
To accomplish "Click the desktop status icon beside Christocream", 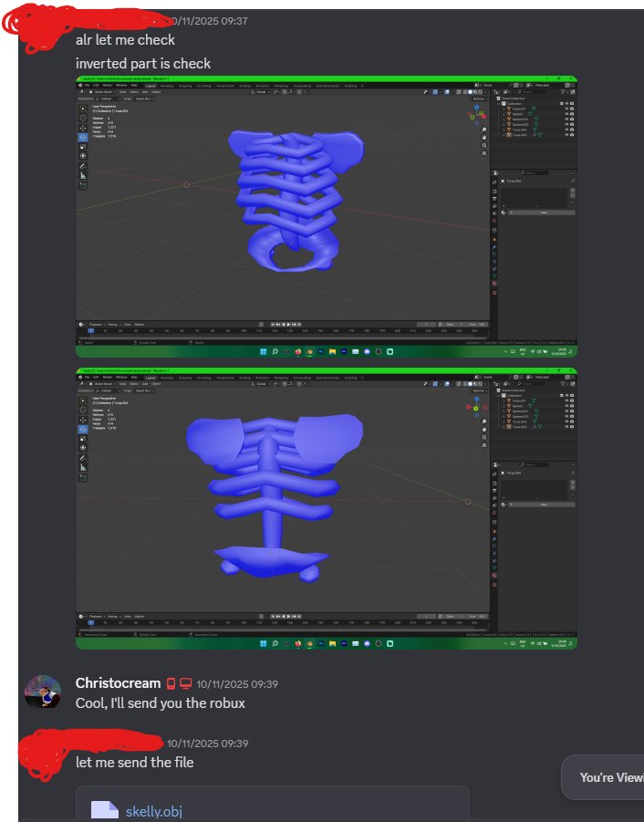I will pos(185,683).
